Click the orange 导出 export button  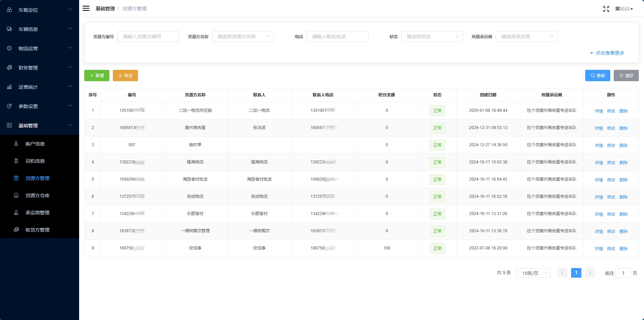click(125, 76)
